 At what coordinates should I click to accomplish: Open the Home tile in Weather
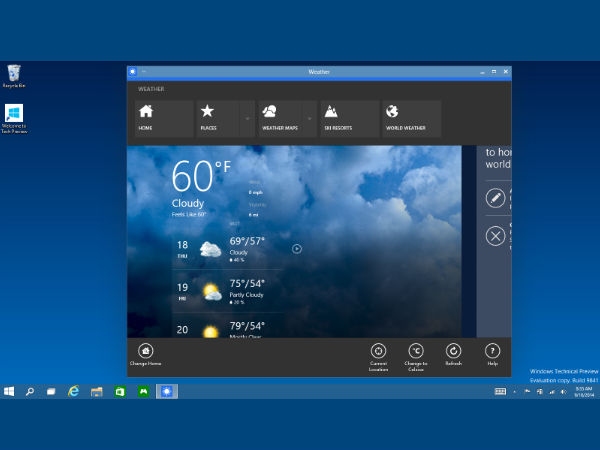point(164,119)
